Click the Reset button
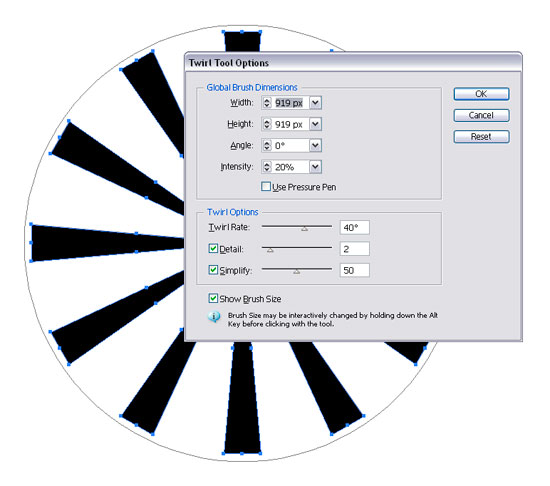This screenshot has height=486, width=550. [x=481, y=137]
